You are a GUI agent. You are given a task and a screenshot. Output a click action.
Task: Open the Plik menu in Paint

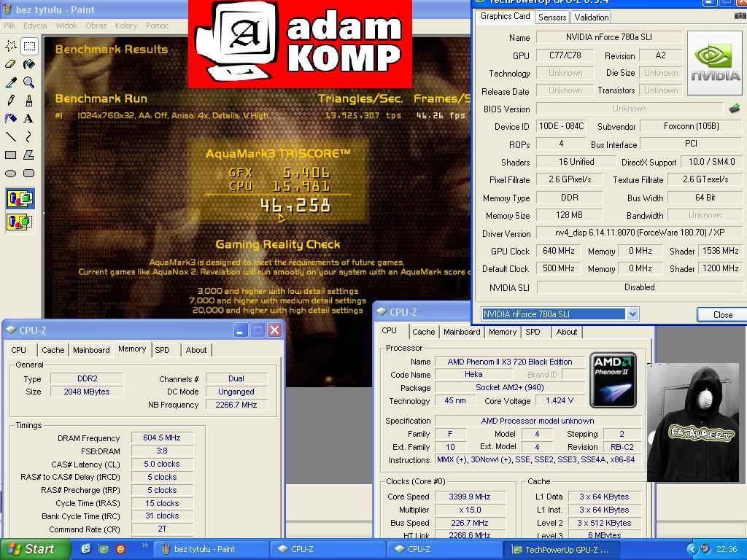(x=9, y=26)
